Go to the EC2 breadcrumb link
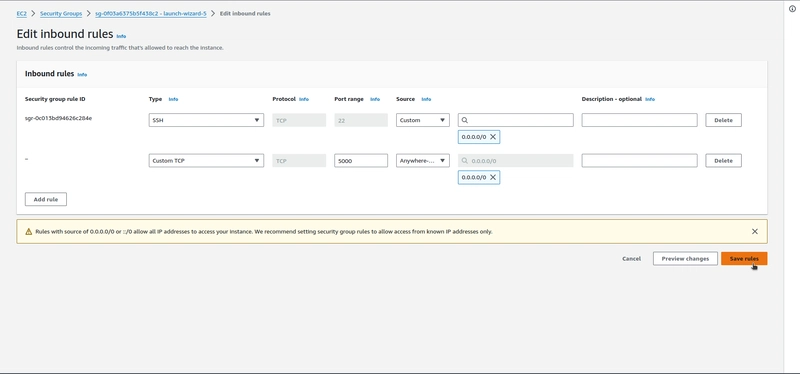The height and width of the screenshot is (374, 800). click(21, 14)
